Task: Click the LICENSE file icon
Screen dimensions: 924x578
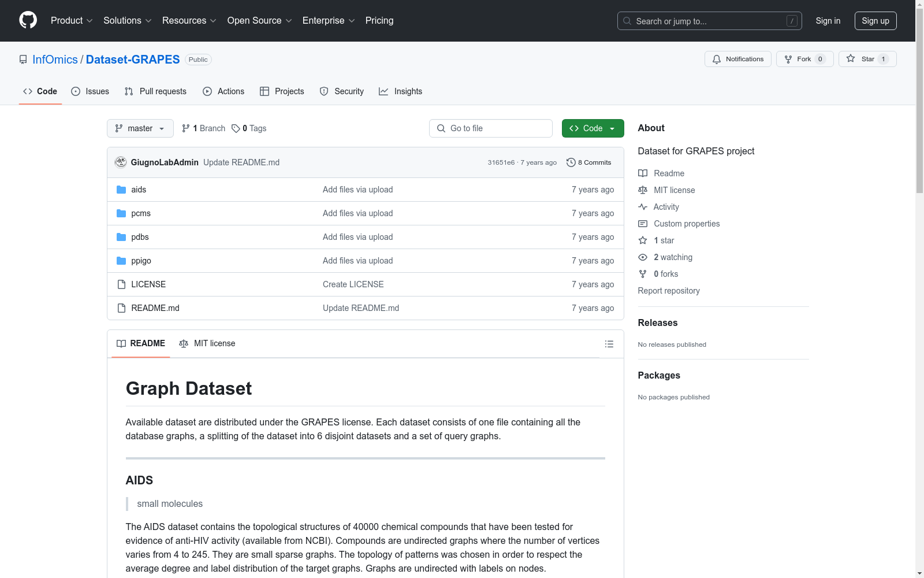Action: [121, 284]
